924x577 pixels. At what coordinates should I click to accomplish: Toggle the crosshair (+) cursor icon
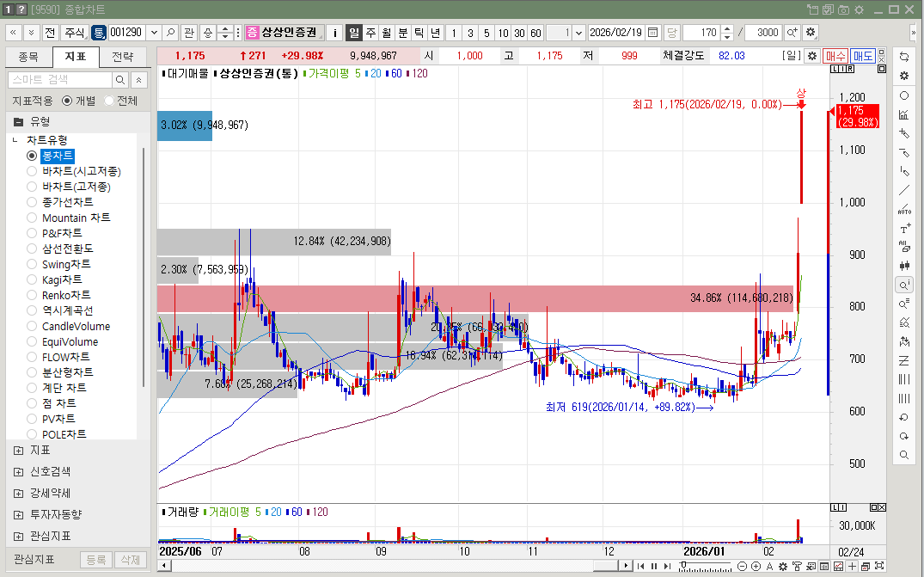(x=852, y=567)
